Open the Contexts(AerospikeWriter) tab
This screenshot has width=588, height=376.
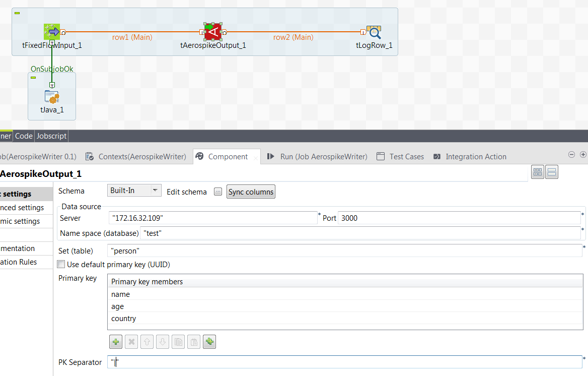tap(142, 157)
